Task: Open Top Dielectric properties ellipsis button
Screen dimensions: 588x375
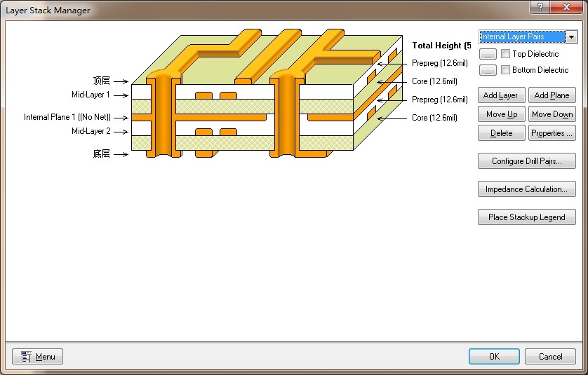Action: click(x=488, y=54)
